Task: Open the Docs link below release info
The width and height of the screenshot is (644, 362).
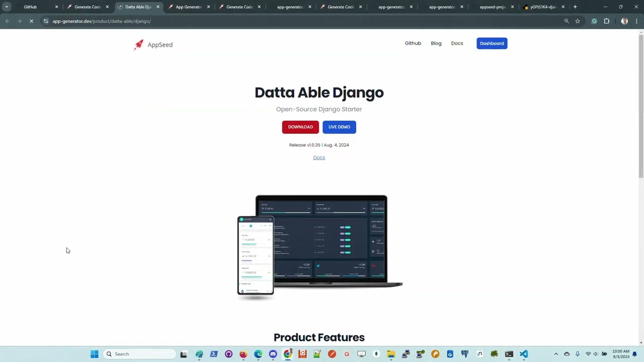Action: point(319,157)
